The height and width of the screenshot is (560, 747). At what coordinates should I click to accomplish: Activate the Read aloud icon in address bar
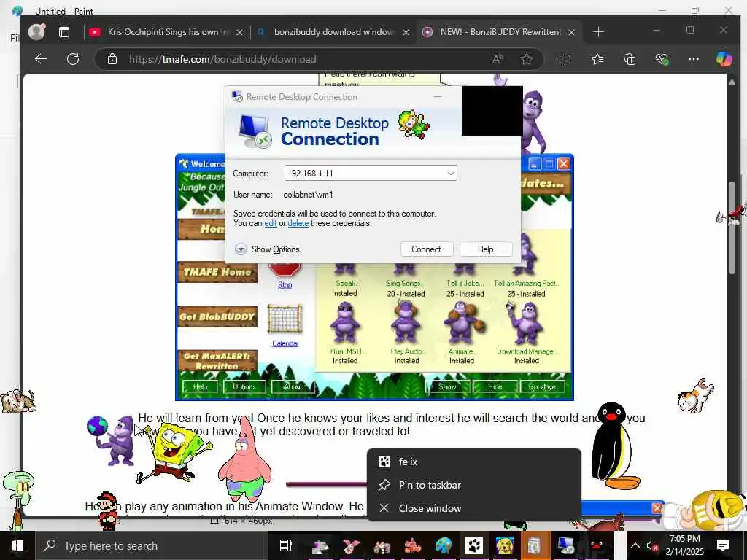[x=498, y=59]
